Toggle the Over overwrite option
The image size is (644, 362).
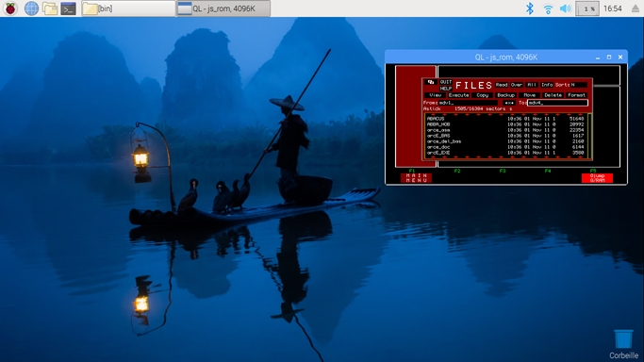point(517,85)
